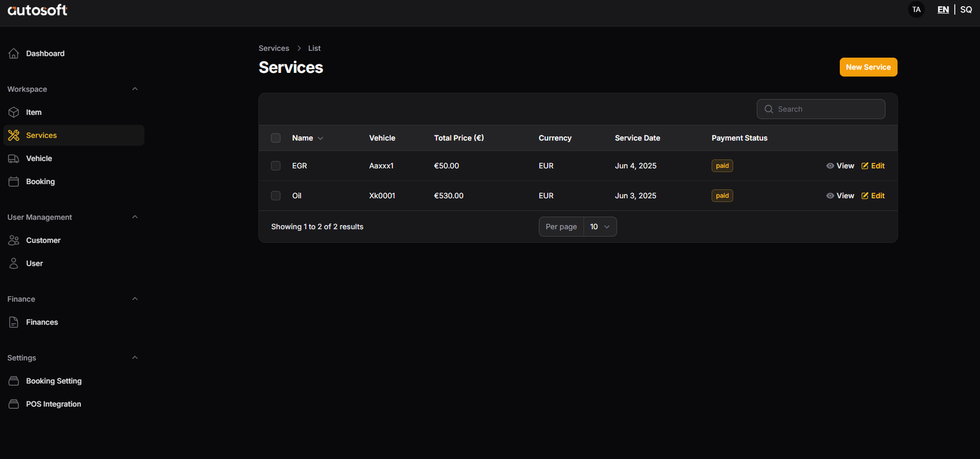This screenshot has height=459, width=980.
Task: Check the Oil service row checkbox
Action: tap(276, 196)
